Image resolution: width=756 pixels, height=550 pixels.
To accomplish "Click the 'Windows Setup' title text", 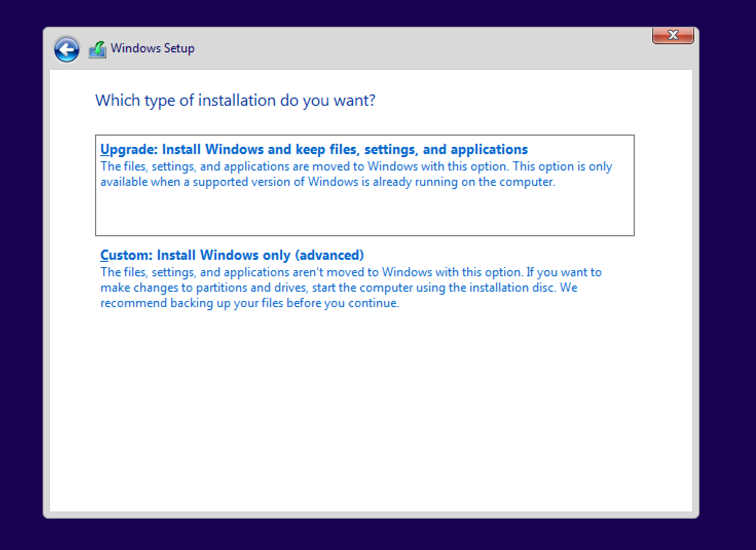I will pos(153,48).
